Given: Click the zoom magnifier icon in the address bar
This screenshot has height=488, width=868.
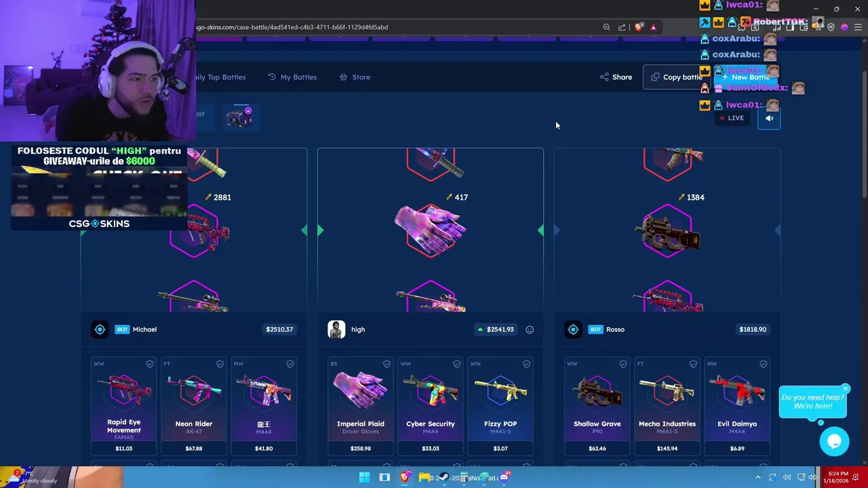Looking at the screenshot, I should pos(606,27).
